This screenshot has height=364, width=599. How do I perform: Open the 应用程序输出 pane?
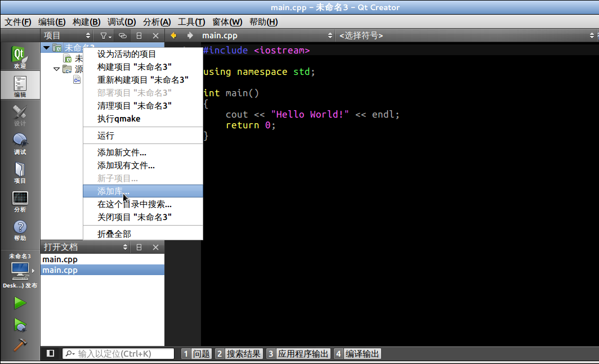coord(298,354)
